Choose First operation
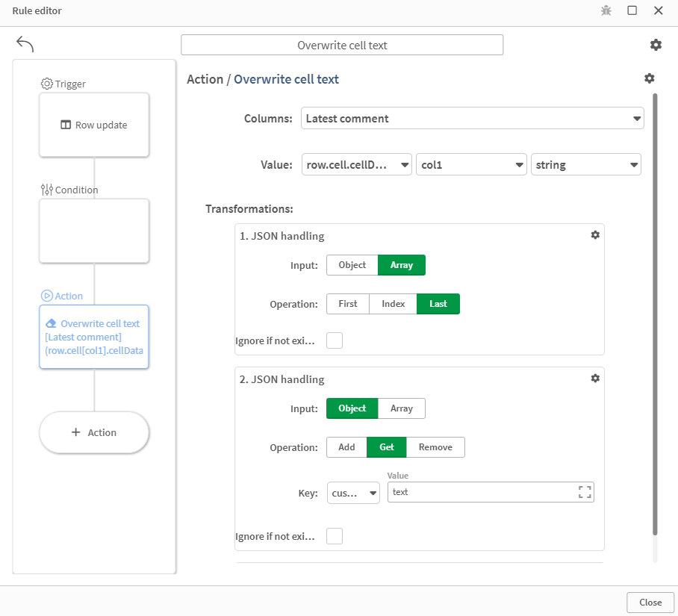This screenshot has width=678, height=616. click(x=348, y=304)
